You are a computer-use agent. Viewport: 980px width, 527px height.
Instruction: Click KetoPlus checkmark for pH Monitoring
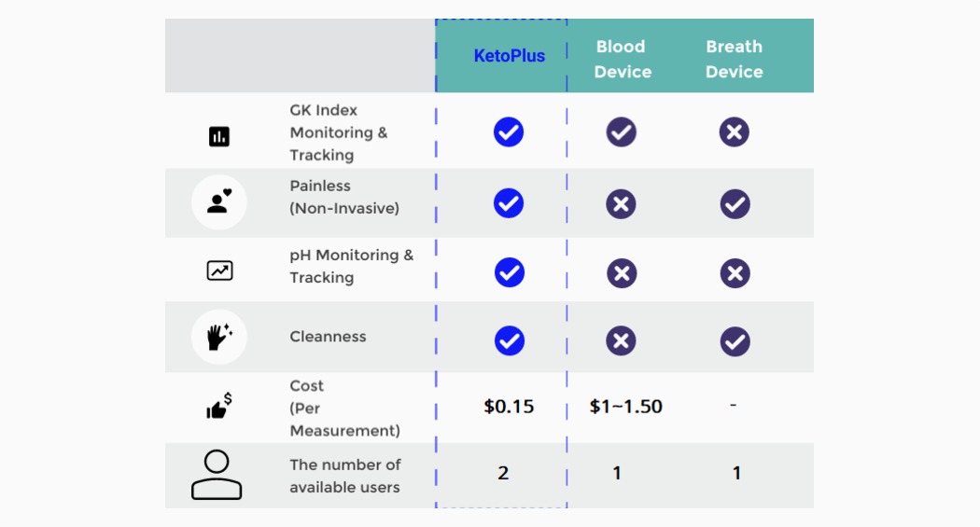coord(509,272)
